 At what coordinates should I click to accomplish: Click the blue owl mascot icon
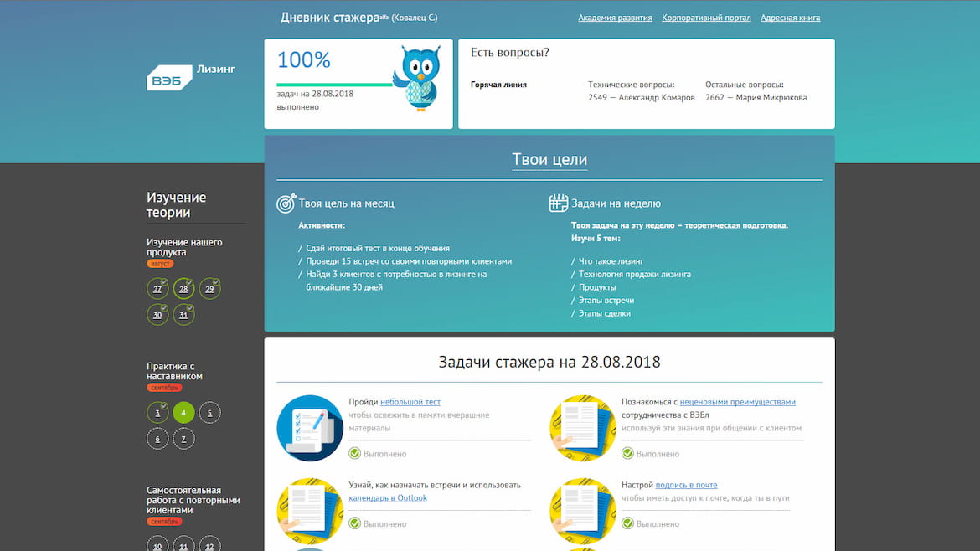click(x=417, y=78)
